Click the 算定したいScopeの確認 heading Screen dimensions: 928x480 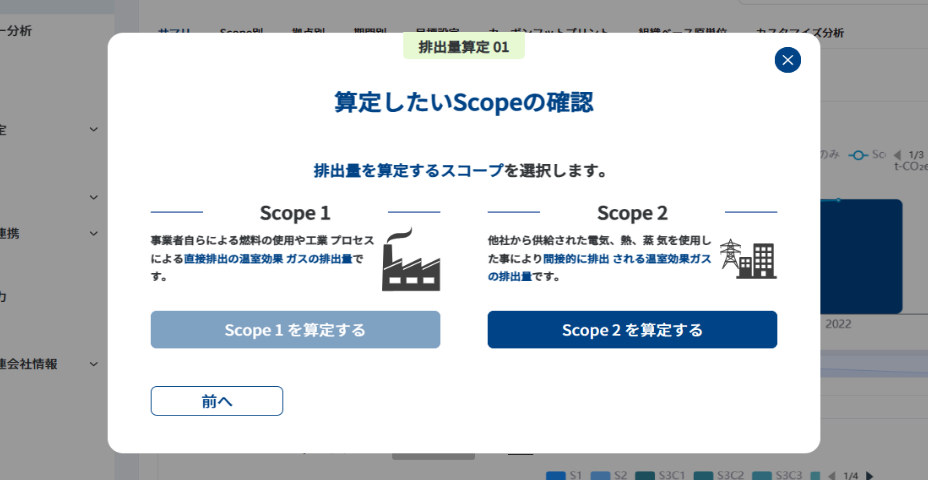463,102
